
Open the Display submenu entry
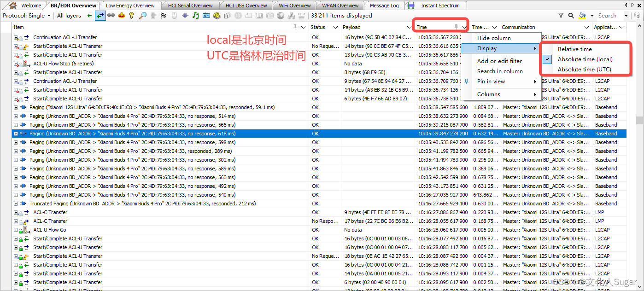(501, 48)
